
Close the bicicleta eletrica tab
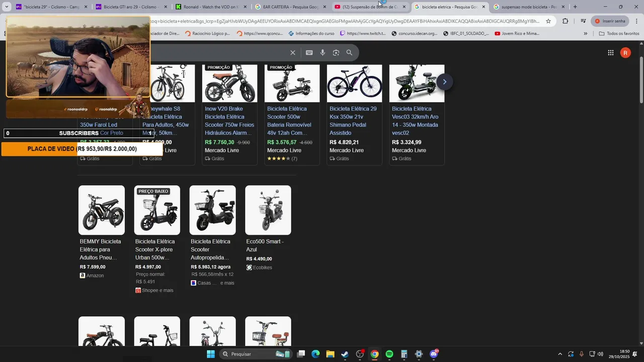tap(484, 7)
